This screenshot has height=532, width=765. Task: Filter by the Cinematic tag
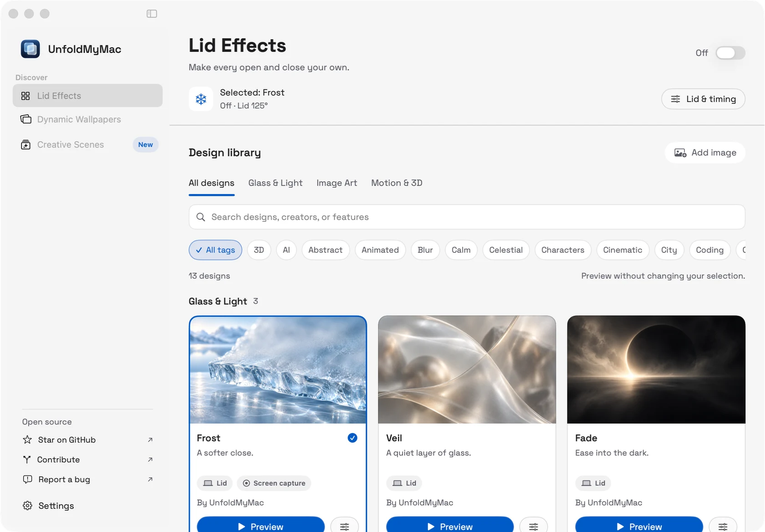[x=623, y=250]
